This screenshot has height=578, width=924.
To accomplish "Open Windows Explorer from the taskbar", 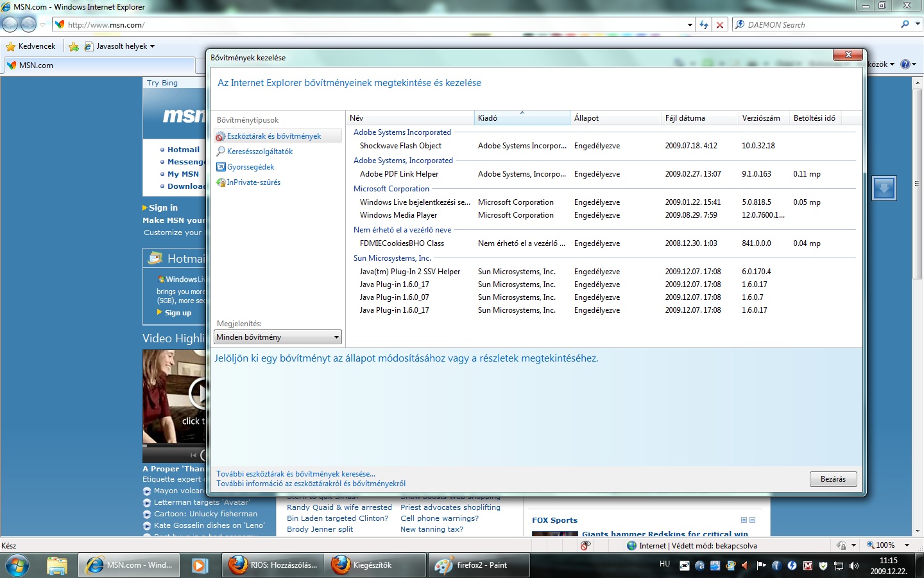I will [x=56, y=565].
